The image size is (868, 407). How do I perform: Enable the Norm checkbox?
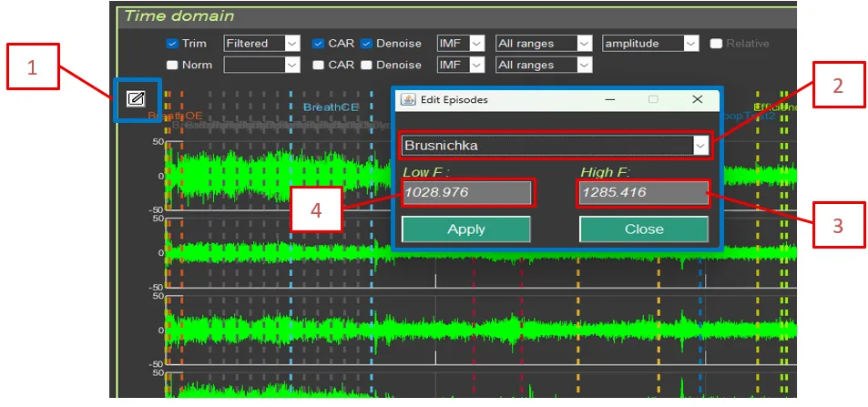171,66
